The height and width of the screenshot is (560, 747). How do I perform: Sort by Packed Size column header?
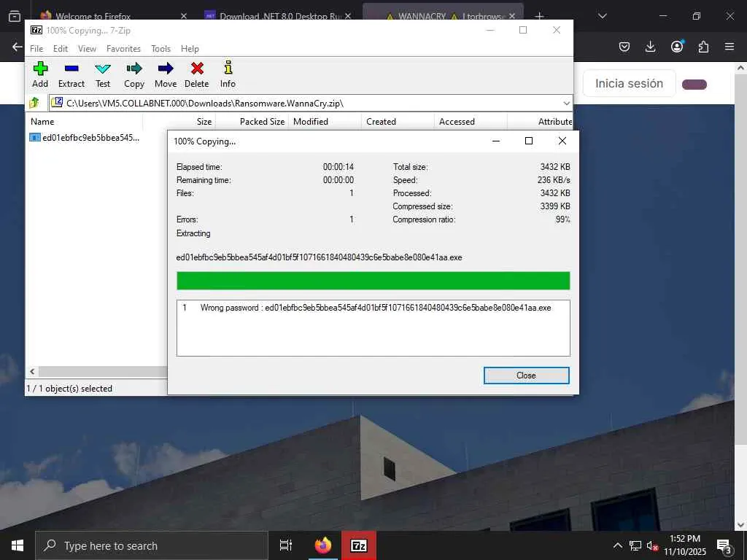coord(252,122)
